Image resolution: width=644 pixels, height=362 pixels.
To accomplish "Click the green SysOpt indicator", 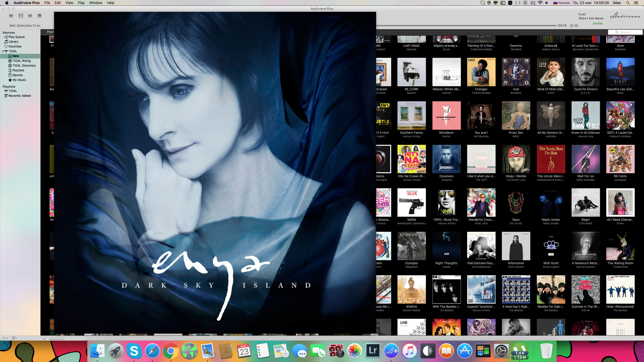I will point(597,24).
